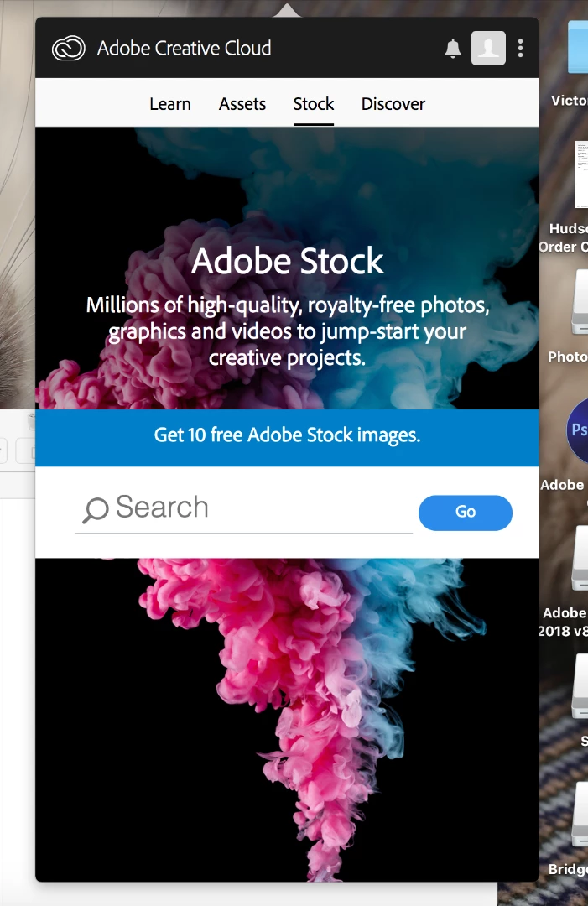Viewport: 588px width, 906px height.
Task: Switch to the Discover tab
Action: [x=393, y=104]
